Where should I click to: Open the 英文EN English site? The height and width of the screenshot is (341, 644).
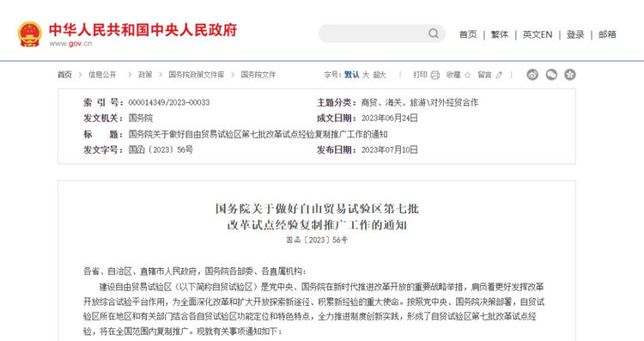coord(538,34)
